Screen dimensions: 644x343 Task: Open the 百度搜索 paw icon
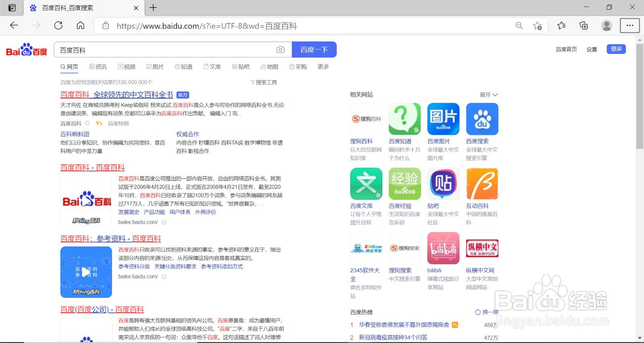(482, 119)
